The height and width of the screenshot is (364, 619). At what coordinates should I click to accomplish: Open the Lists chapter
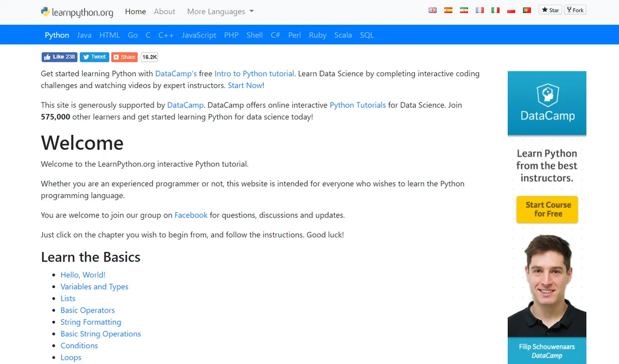[x=68, y=298]
